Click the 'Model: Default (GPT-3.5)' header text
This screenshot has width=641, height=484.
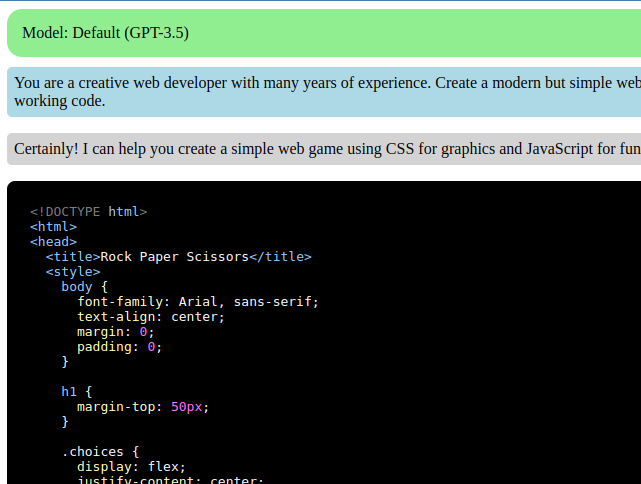[x=105, y=33]
